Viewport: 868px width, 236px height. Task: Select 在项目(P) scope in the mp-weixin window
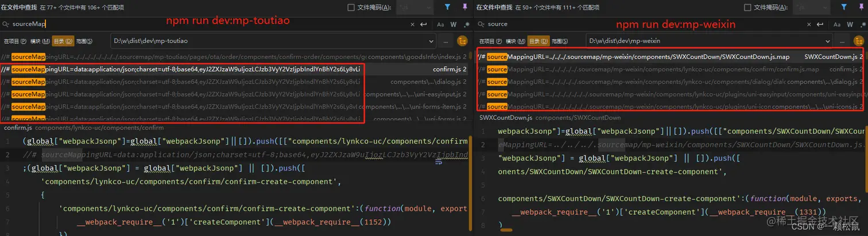click(x=491, y=41)
